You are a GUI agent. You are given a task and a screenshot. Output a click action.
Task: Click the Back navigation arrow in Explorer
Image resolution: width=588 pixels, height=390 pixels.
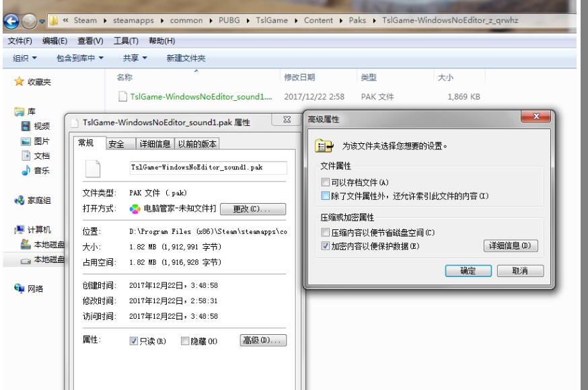click(11, 22)
